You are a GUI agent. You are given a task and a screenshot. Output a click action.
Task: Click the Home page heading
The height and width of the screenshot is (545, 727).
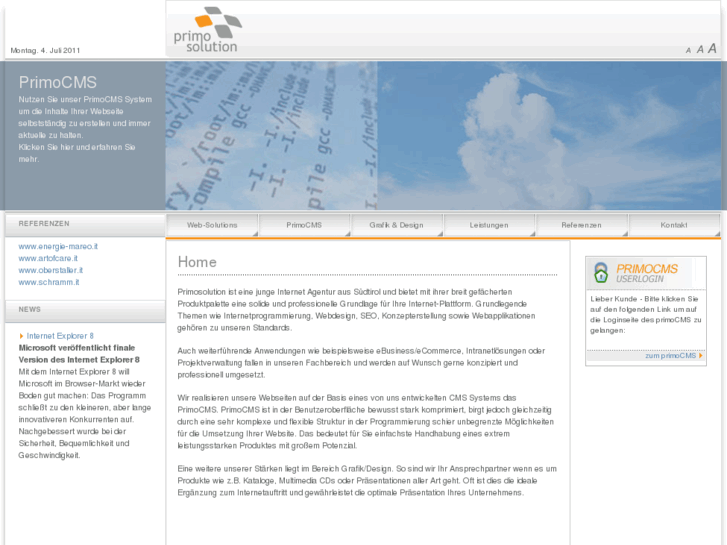(197, 262)
